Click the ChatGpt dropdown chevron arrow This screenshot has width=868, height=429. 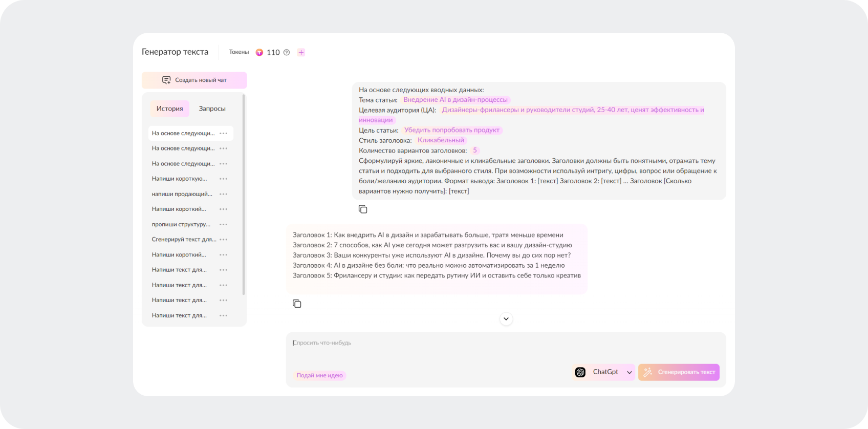[630, 372]
